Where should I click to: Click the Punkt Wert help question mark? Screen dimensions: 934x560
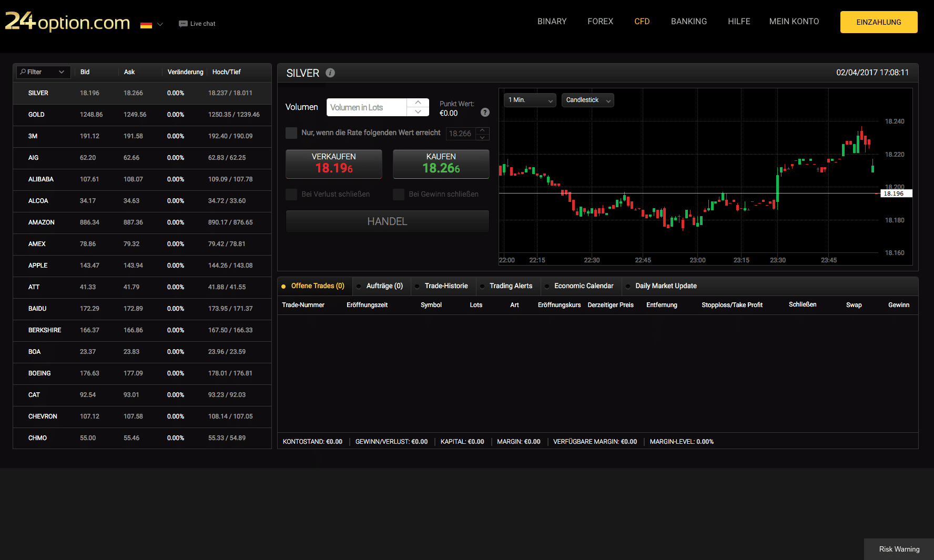[x=485, y=113]
